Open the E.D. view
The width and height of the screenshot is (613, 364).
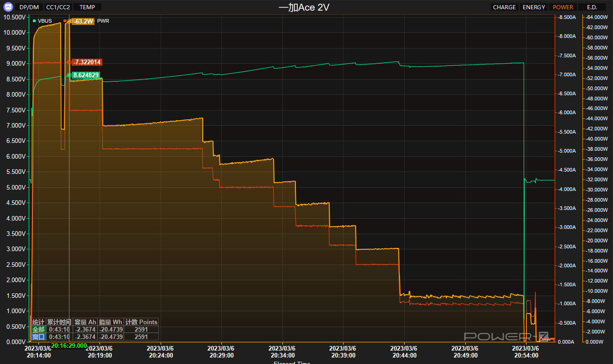point(592,7)
